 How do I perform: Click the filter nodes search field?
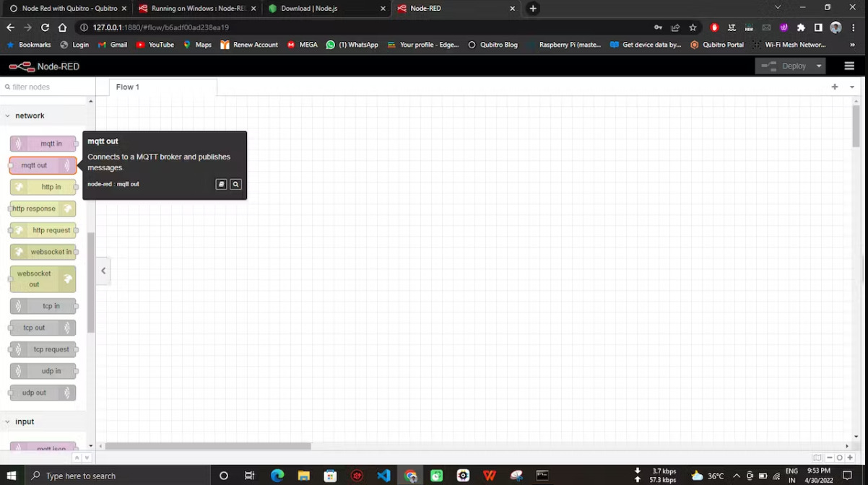click(x=48, y=87)
